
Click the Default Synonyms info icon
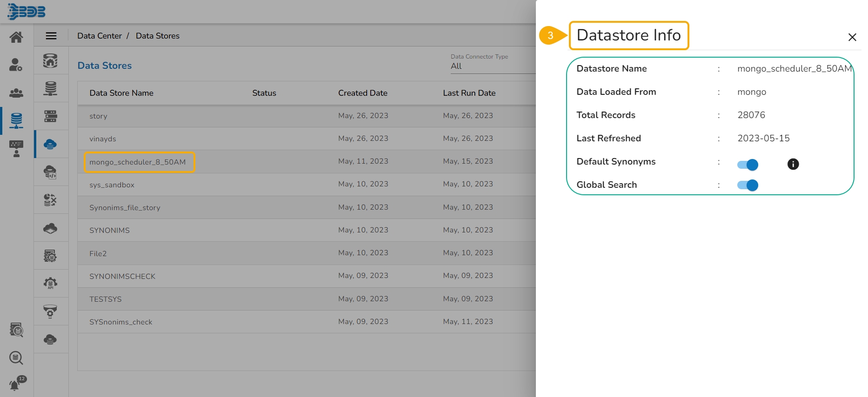point(793,164)
